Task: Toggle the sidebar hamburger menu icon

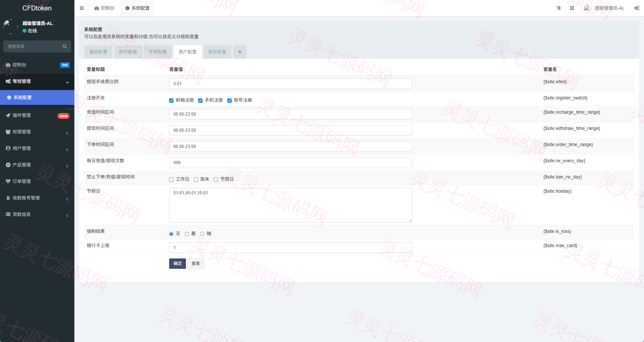Action: 82,8
